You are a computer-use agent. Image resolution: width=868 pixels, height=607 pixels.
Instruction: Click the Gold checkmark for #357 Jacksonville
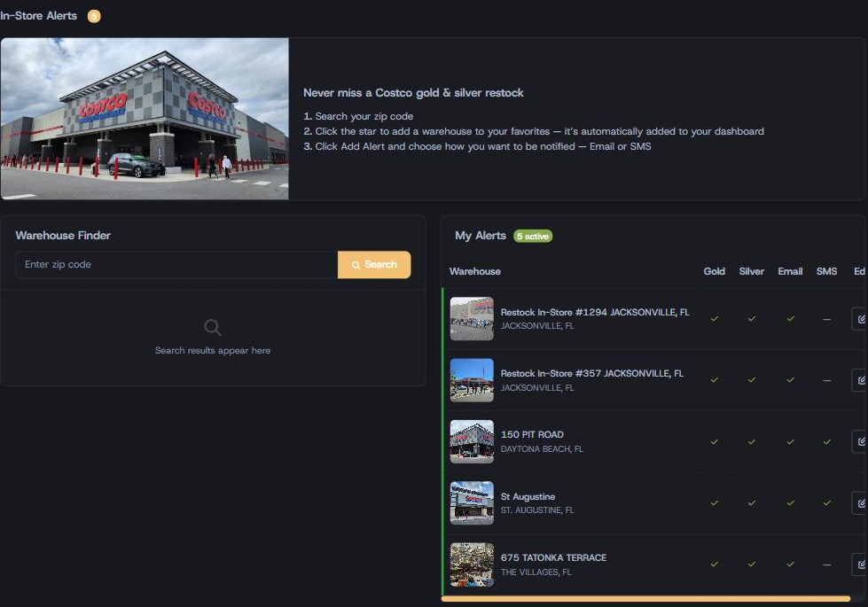714,380
